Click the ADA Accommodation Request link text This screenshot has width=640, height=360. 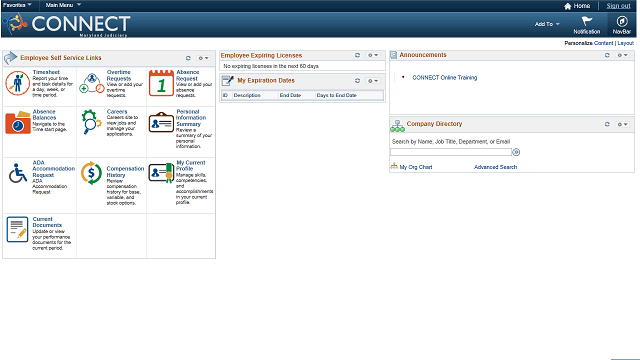(x=53, y=169)
